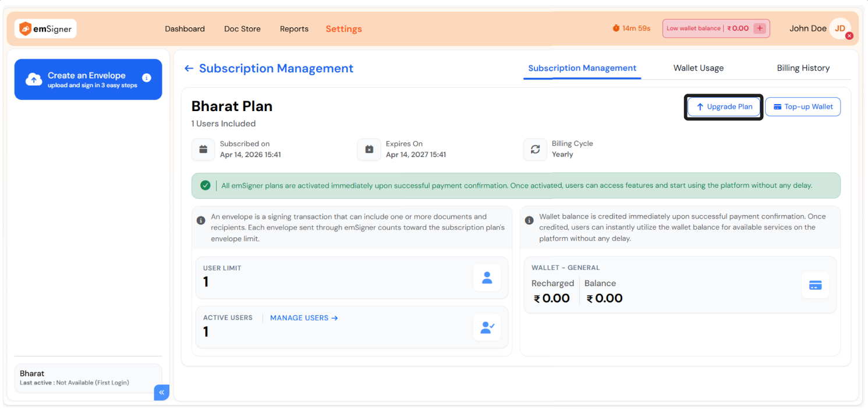Open the Dashboard menu
The width and height of the screenshot is (868, 410).
185,29
